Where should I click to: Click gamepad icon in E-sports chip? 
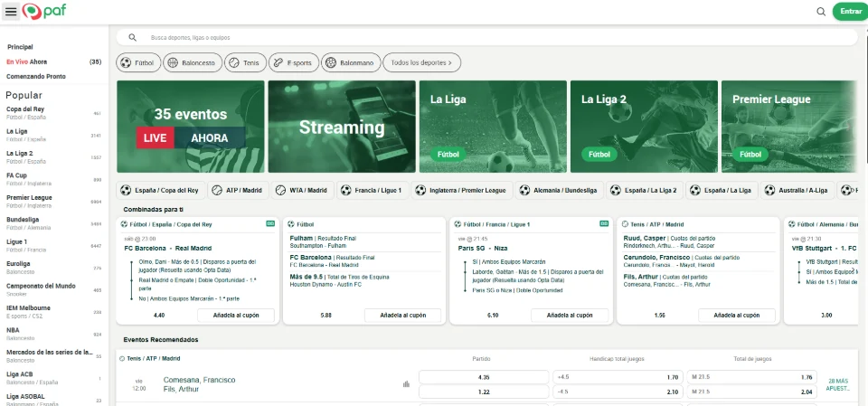278,62
